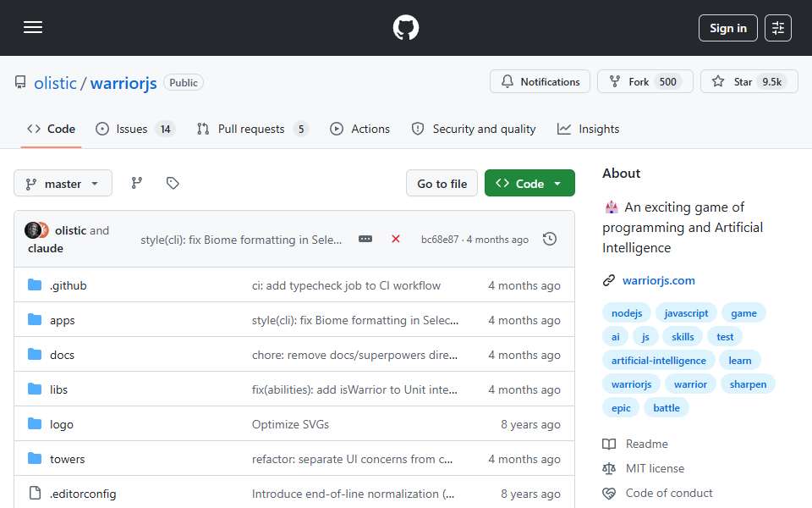812x508 pixels.
Task: Open the claude co-author link
Action: point(46,248)
